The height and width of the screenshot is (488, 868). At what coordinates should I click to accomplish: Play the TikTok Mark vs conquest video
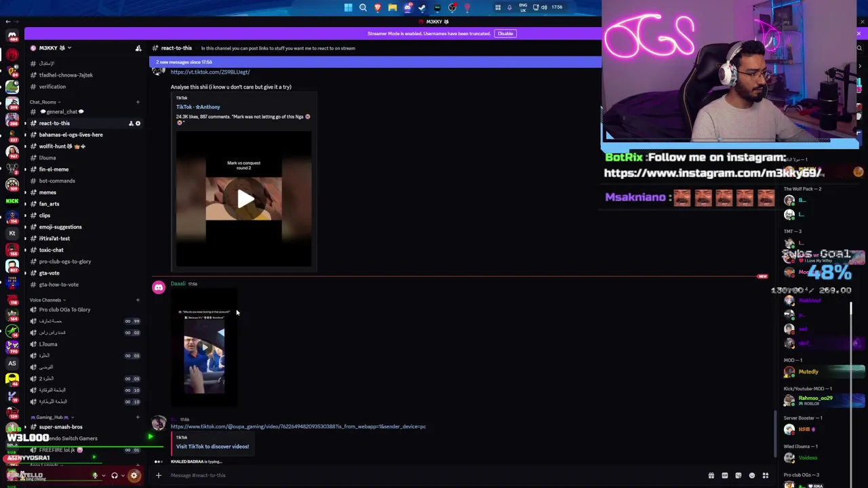244,199
